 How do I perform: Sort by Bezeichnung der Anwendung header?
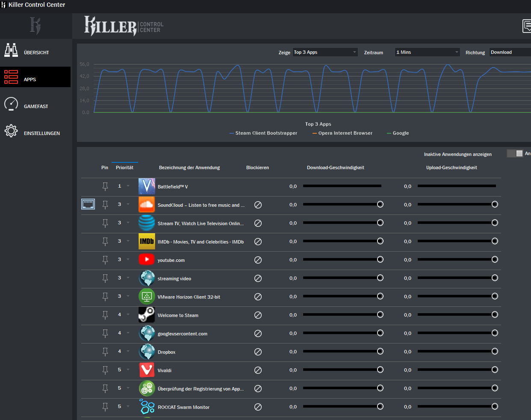pos(189,167)
